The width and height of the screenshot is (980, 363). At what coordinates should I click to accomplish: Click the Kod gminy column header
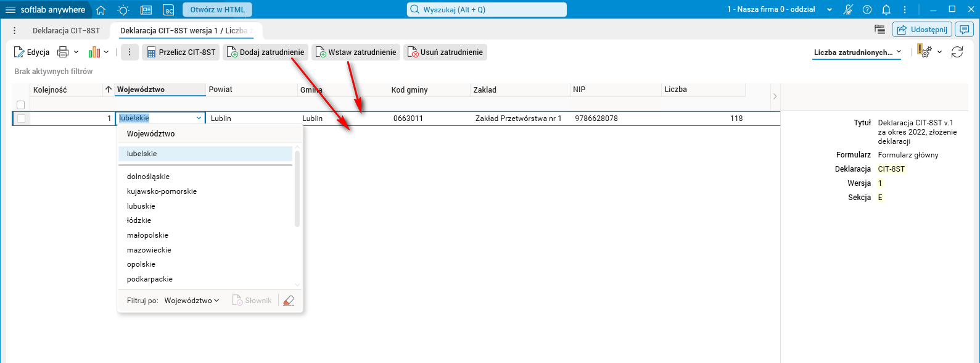(429, 90)
